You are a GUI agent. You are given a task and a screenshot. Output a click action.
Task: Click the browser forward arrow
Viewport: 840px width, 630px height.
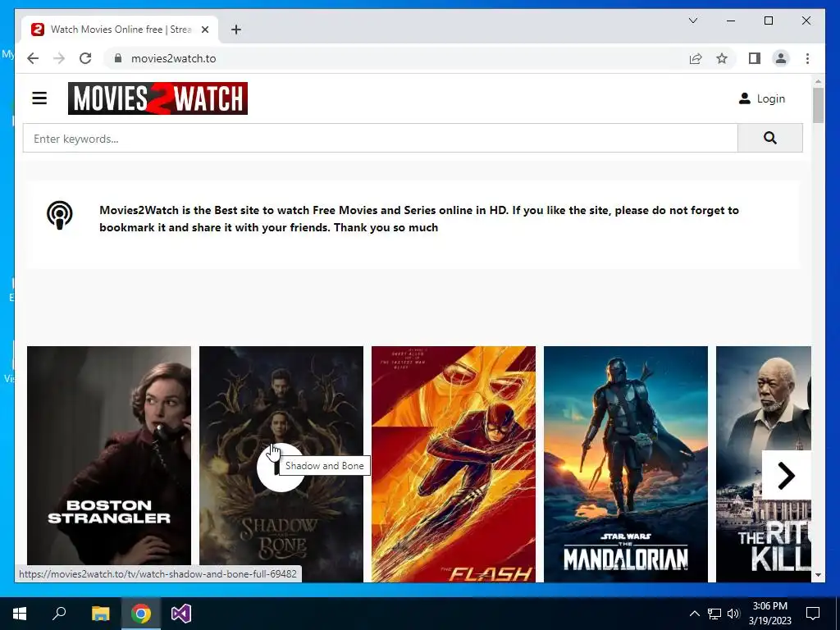pos(59,58)
